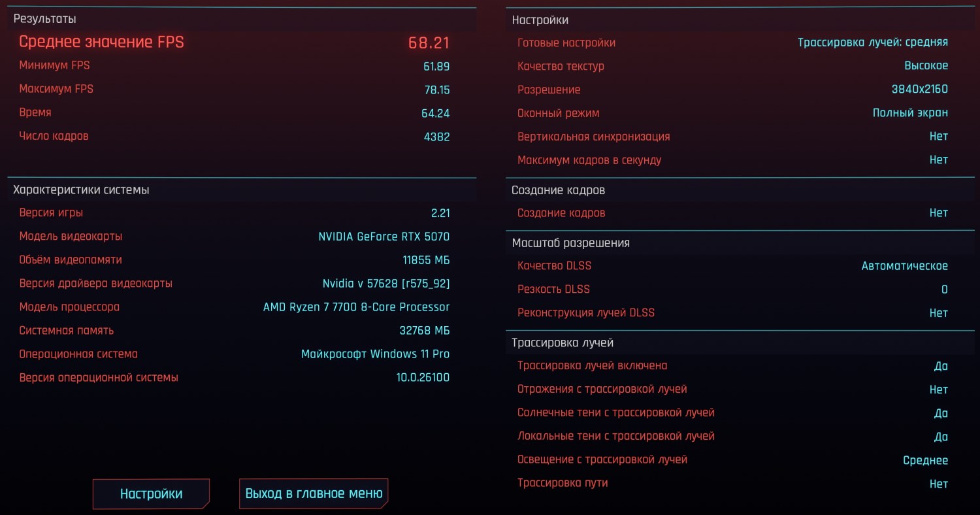Select the Минимум FPS row label
The height and width of the screenshot is (515, 980).
coord(54,65)
